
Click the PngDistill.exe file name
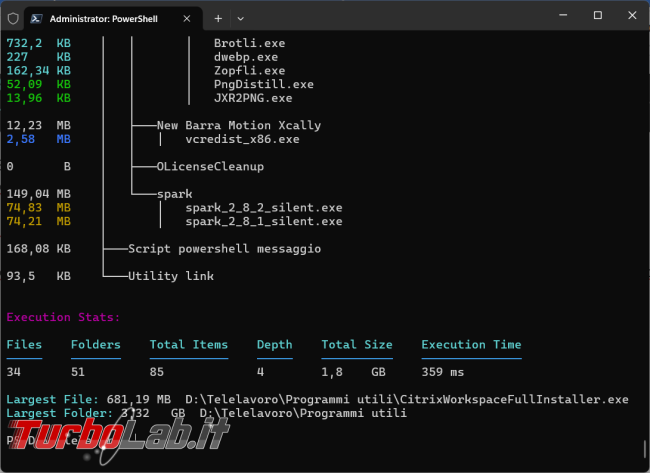(264, 84)
